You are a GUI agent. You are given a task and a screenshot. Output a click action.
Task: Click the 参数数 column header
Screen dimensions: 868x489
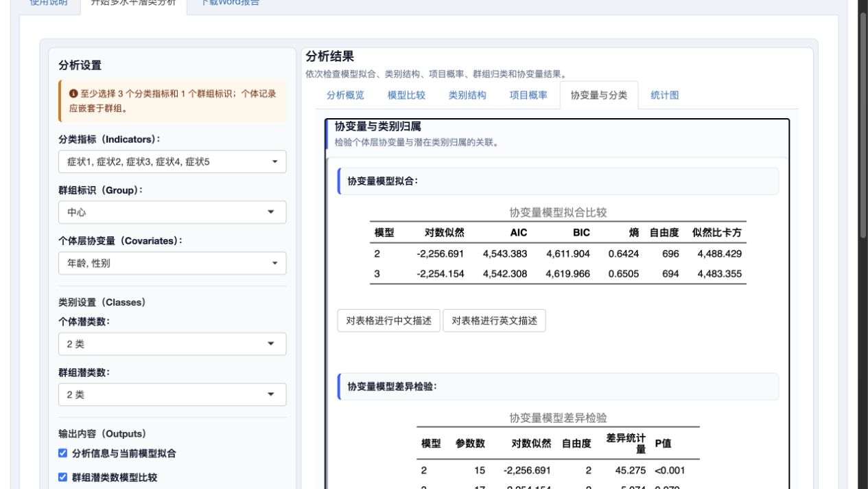(470, 444)
